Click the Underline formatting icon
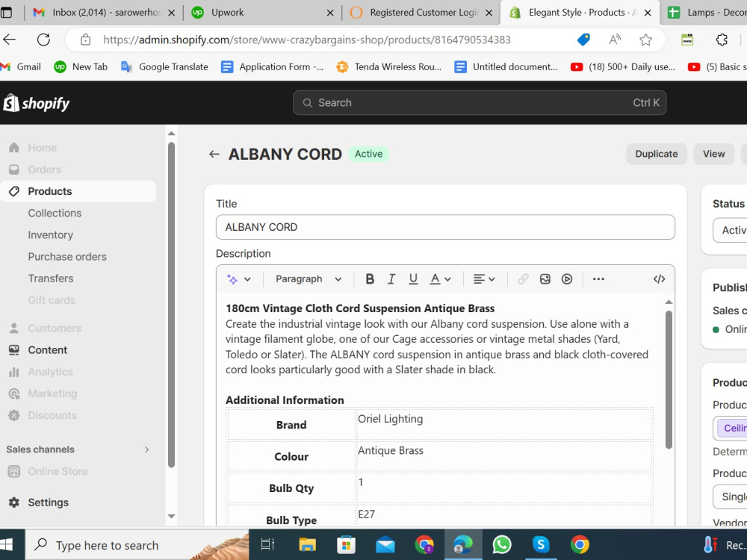747x560 pixels. coord(413,279)
